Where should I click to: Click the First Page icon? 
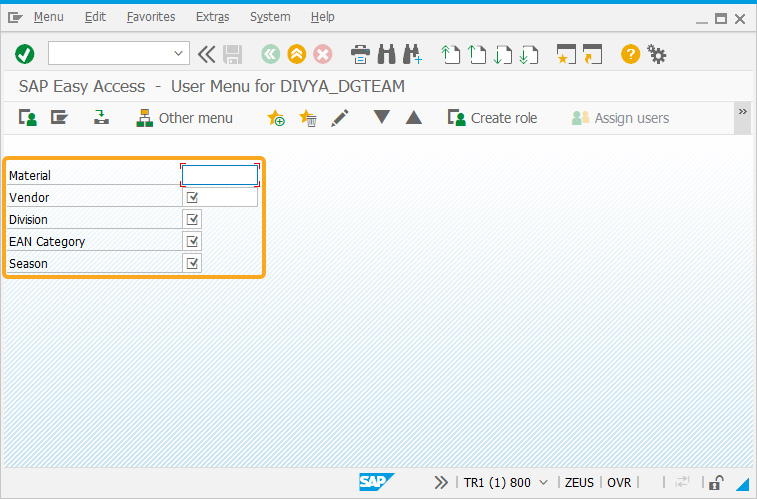(x=450, y=54)
